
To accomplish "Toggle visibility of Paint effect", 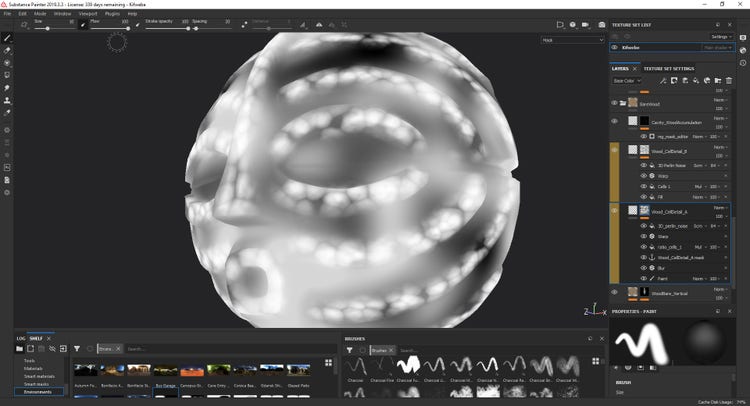I will pos(643,278).
